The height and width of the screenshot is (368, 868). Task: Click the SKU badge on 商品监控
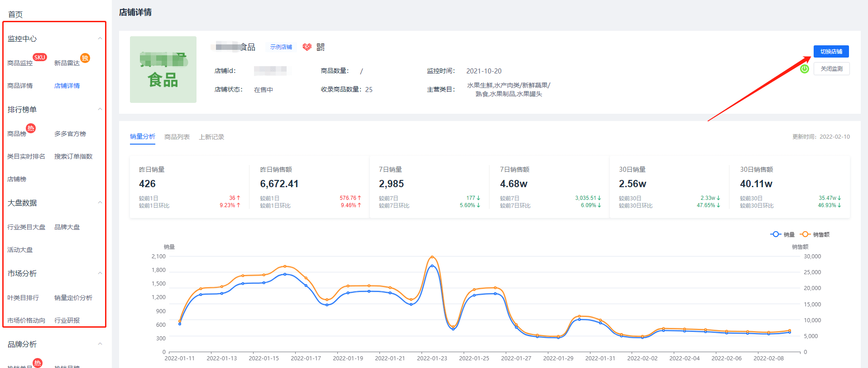[40, 58]
